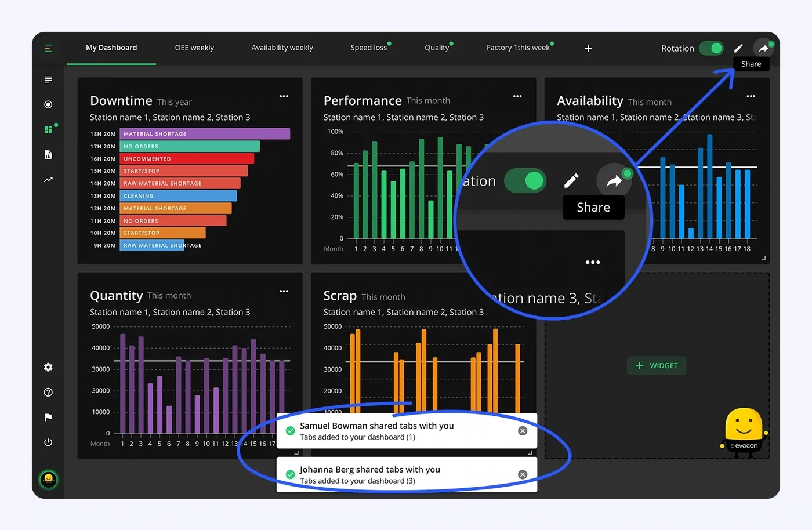Click the help question mark icon

(x=48, y=393)
